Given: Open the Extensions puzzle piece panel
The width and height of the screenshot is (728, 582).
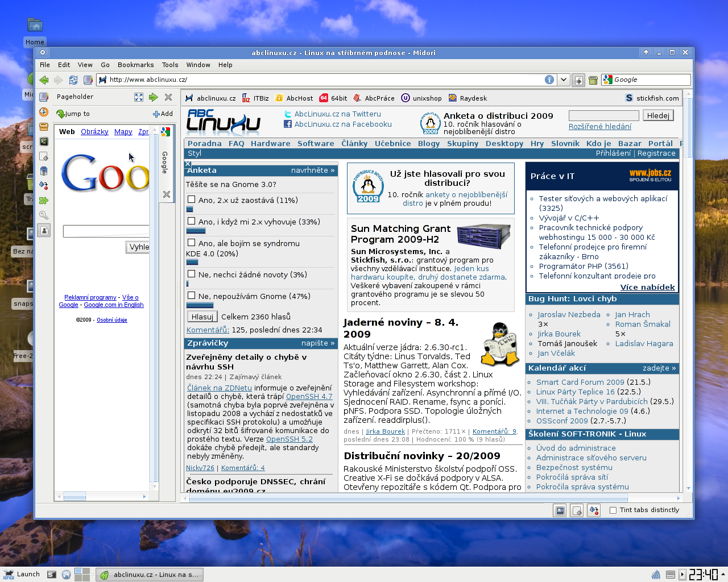Looking at the screenshot, I should point(44,201).
